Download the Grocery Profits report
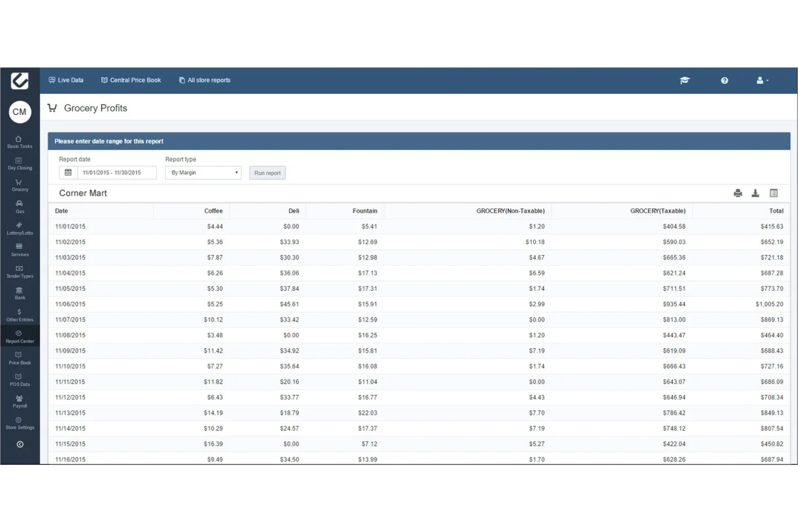 point(755,193)
